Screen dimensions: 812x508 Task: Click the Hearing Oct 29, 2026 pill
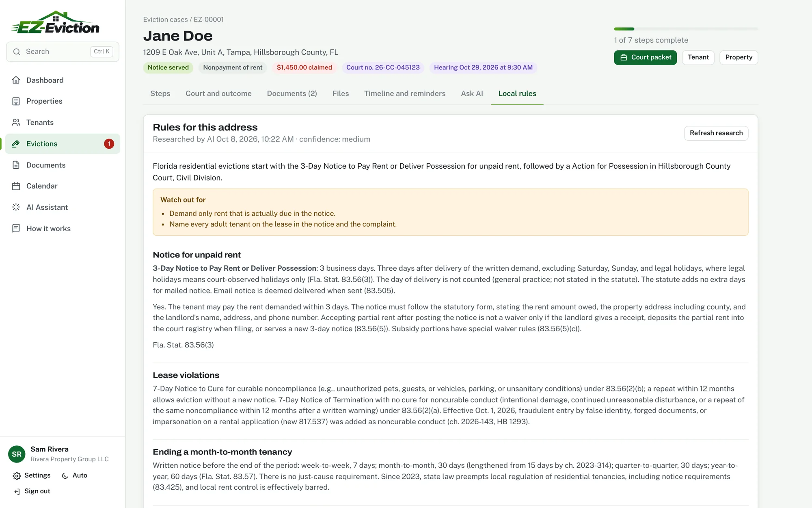pyautogui.click(x=483, y=67)
